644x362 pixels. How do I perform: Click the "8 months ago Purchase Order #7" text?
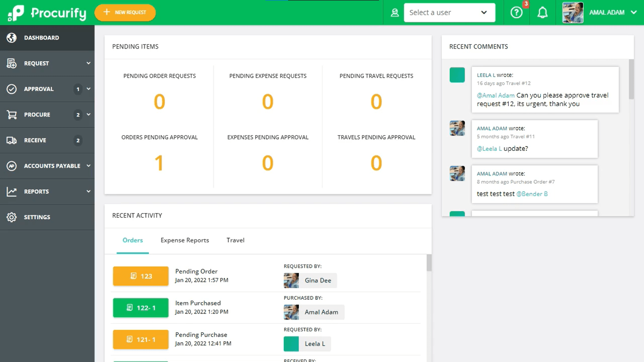(516, 182)
